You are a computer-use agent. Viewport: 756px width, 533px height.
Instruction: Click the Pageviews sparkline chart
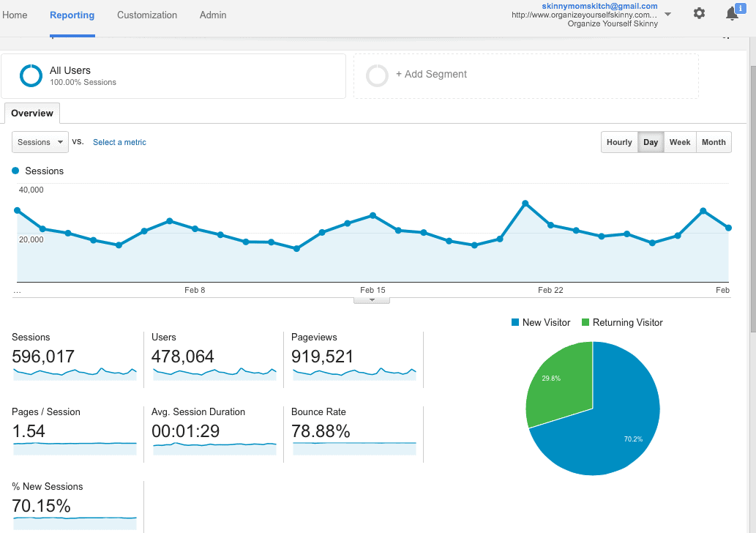[x=354, y=372]
